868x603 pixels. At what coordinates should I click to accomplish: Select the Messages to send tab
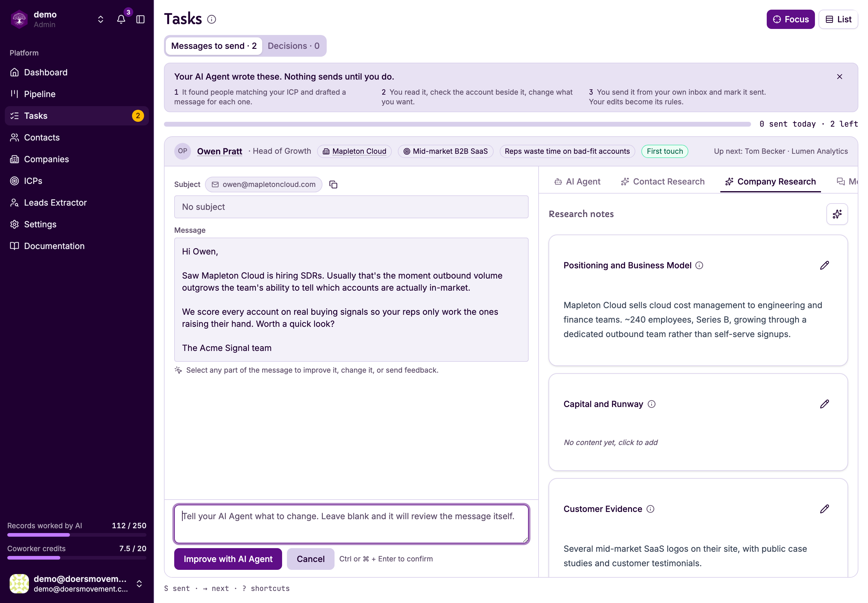[214, 46]
